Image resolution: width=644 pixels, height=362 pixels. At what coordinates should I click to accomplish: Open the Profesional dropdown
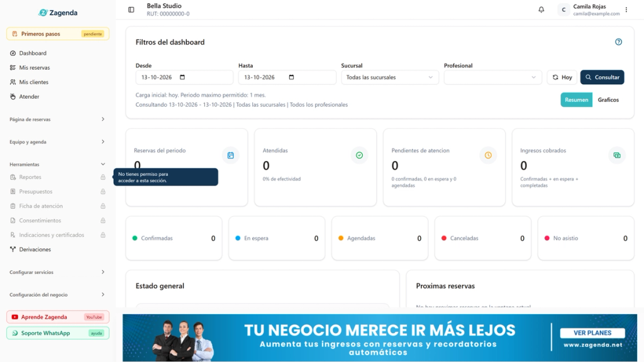point(492,77)
